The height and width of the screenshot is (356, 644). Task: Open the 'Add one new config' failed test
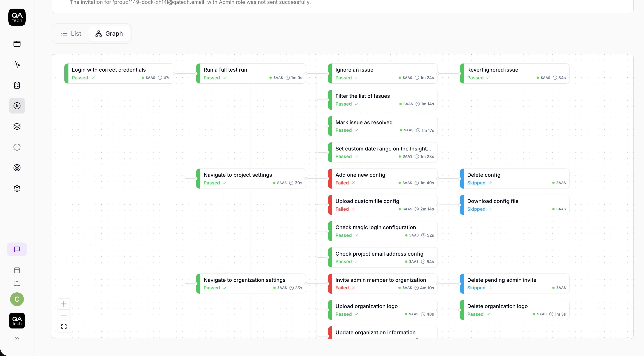[382, 178]
